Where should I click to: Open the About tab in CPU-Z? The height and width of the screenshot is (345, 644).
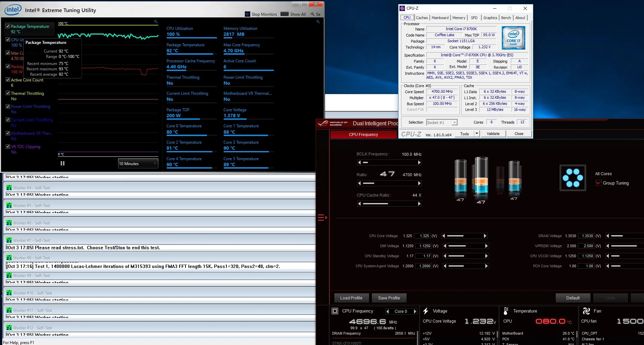coord(520,18)
